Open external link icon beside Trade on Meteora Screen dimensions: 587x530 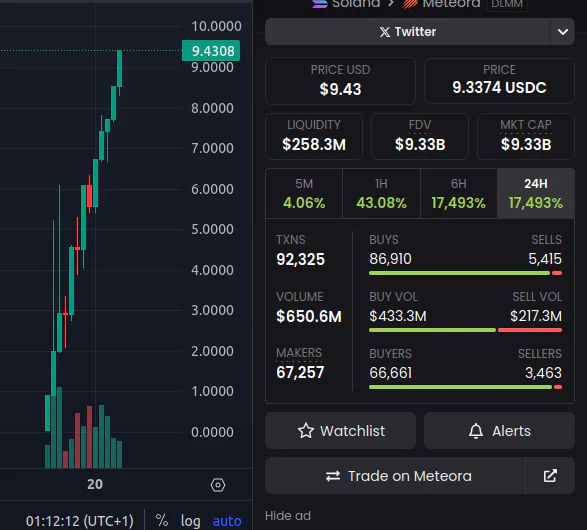(x=550, y=476)
